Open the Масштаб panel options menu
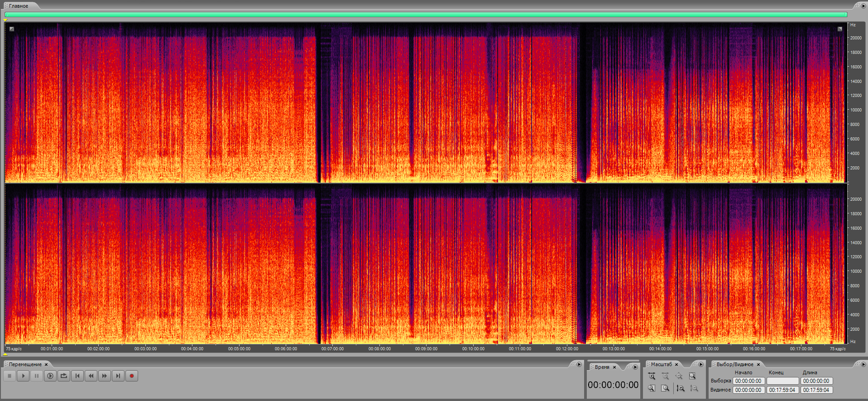868x401 pixels. 700,364
